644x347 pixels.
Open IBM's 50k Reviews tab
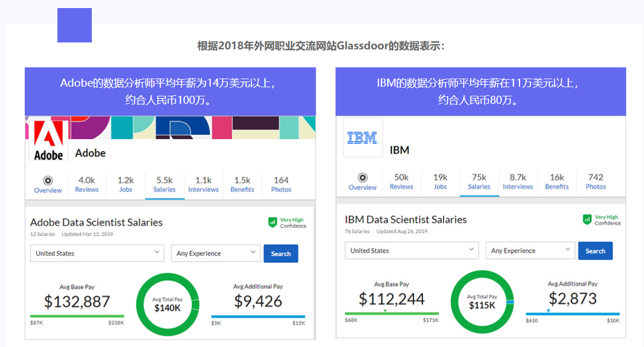pyautogui.click(x=401, y=181)
